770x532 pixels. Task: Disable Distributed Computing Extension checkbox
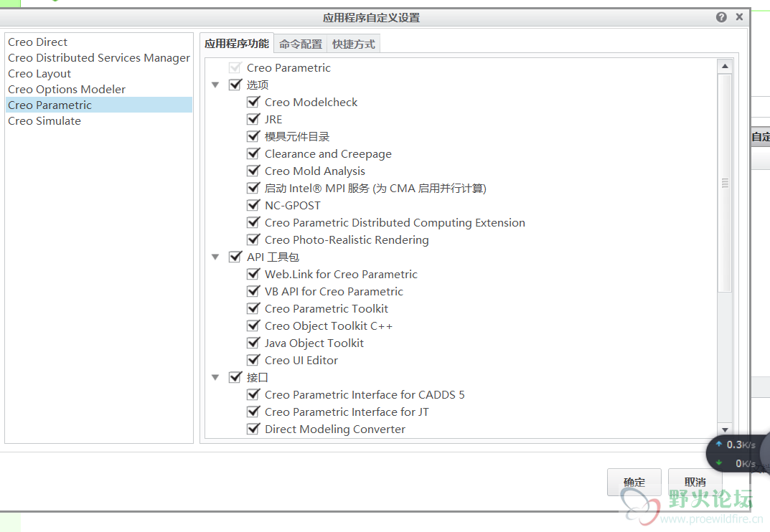[253, 222]
